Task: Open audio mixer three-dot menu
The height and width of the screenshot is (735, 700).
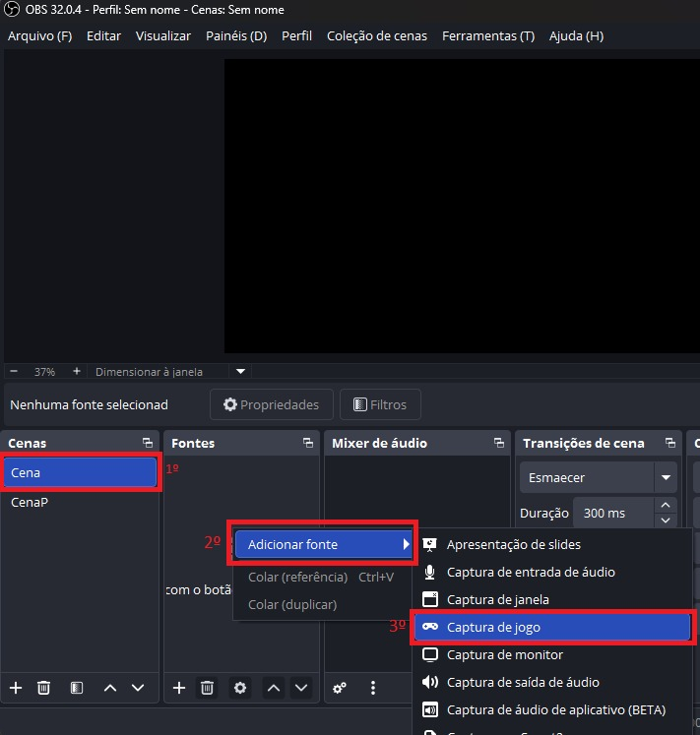Action: [373, 688]
